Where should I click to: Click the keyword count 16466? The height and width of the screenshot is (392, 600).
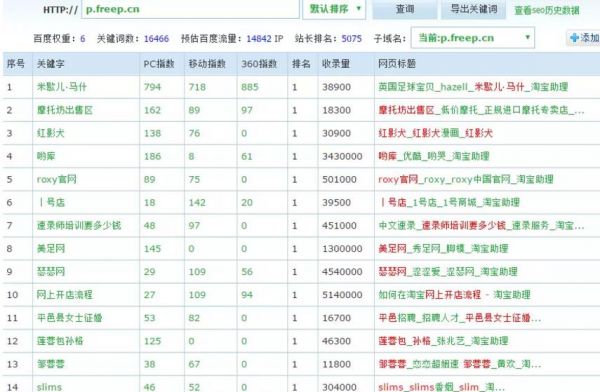156,39
